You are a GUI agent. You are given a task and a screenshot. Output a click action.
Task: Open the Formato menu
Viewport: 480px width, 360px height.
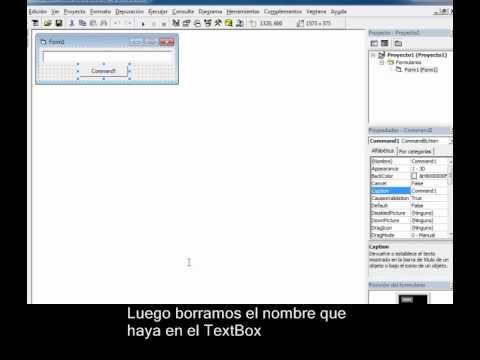click(100, 12)
